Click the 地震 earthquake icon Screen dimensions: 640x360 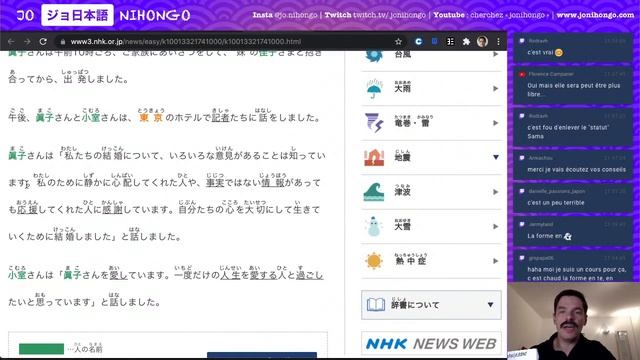click(x=374, y=157)
